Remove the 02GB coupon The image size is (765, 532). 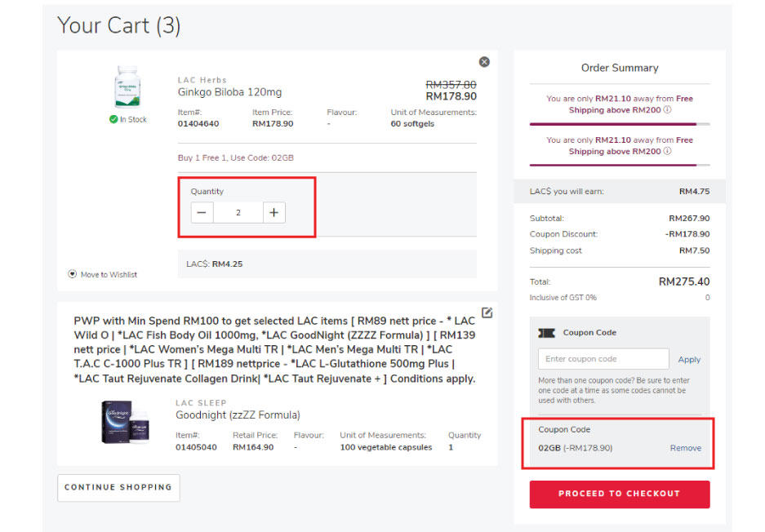click(x=686, y=448)
